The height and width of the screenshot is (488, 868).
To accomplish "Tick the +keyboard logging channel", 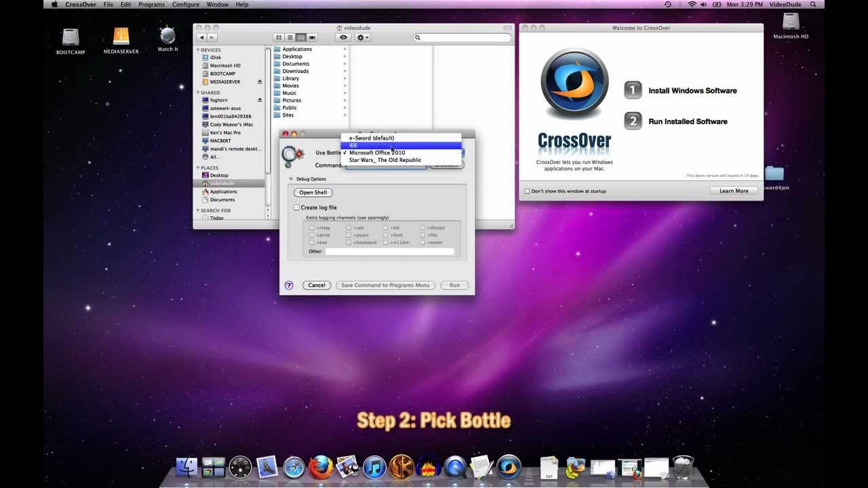I will [x=349, y=243].
